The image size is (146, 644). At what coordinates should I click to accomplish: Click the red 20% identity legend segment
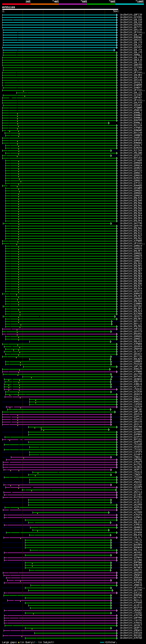(16, 4)
